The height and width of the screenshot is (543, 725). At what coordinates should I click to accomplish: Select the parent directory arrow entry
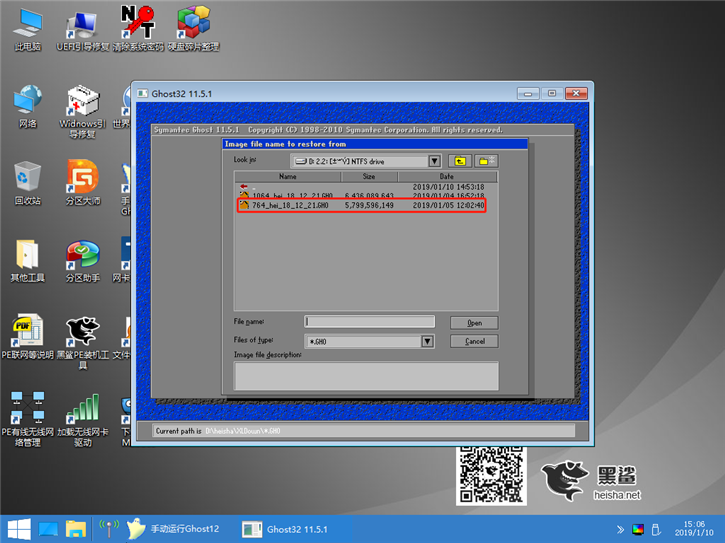244,187
